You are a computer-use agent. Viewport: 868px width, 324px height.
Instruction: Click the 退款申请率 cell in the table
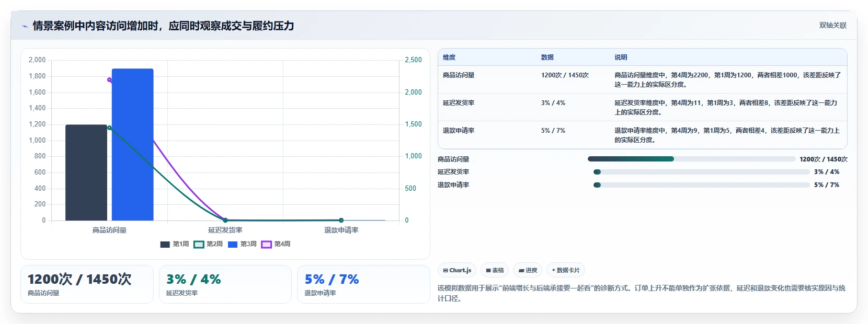[459, 131]
